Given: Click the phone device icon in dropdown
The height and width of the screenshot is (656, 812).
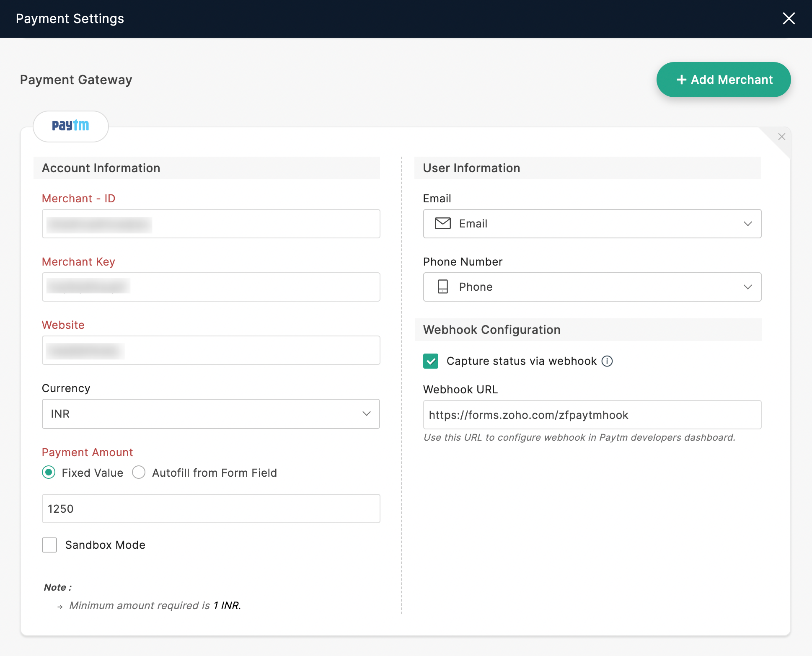Looking at the screenshot, I should 442,287.
